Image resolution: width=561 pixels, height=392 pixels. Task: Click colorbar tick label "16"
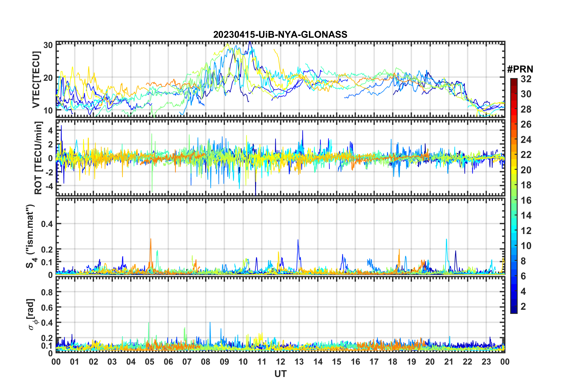[x=526, y=200]
